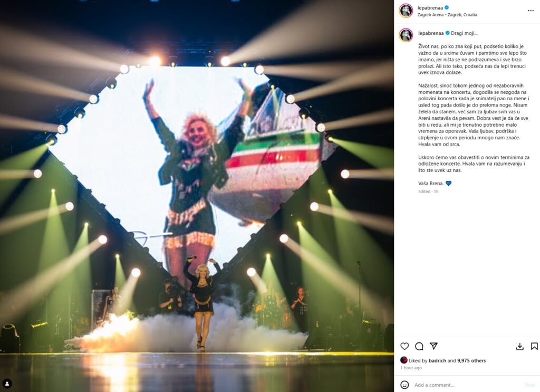Open badrich profile from likes line
Image resolution: width=540 pixels, height=392 pixels.
pos(437,361)
